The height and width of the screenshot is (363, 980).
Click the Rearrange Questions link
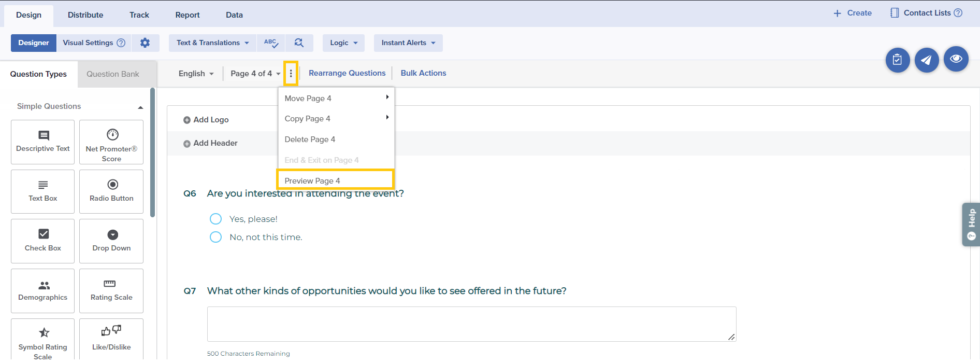347,73
